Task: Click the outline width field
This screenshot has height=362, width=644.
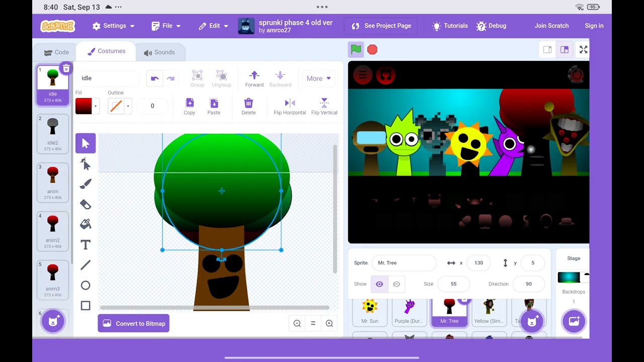Action: click(152, 106)
